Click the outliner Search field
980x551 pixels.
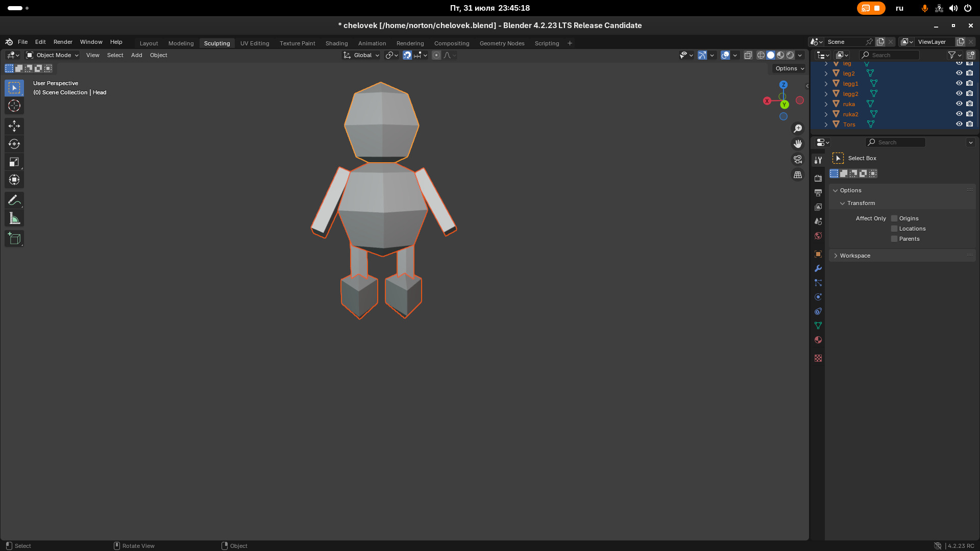pyautogui.click(x=890, y=55)
